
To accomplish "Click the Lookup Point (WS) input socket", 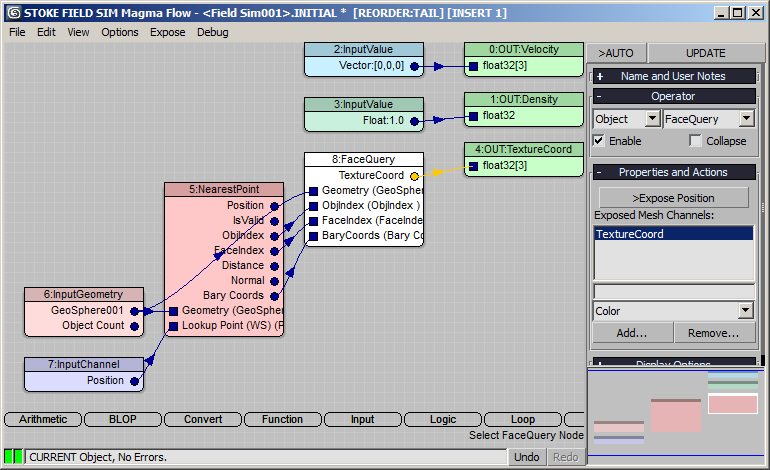I will pyautogui.click(x=173, y=326).
